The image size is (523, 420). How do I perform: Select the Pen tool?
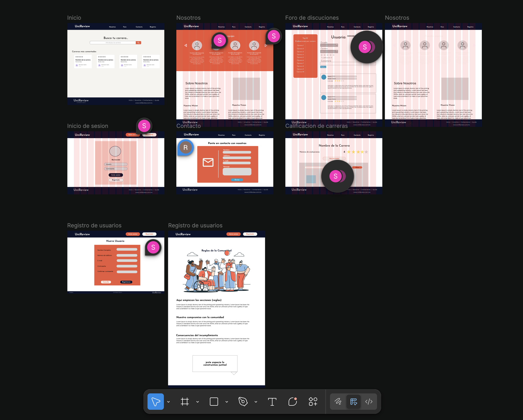pyautogui.click(x=243, y=401)
